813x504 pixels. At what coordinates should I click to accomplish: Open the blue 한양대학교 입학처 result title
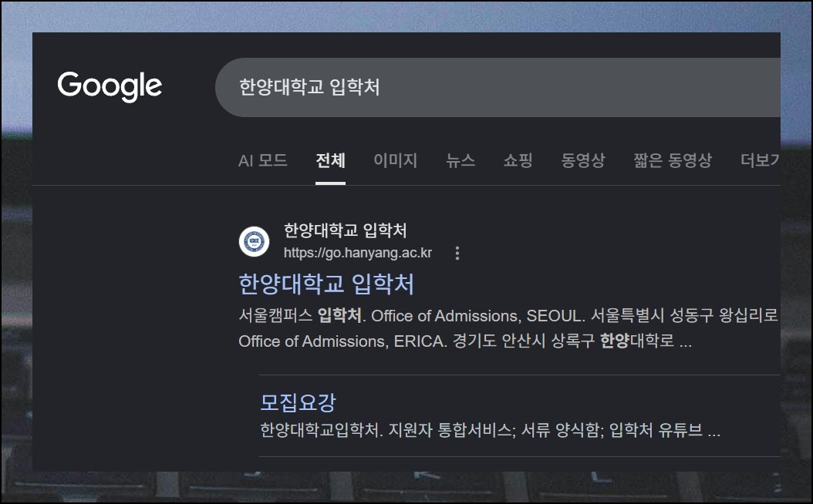click(x=326, y=284)
